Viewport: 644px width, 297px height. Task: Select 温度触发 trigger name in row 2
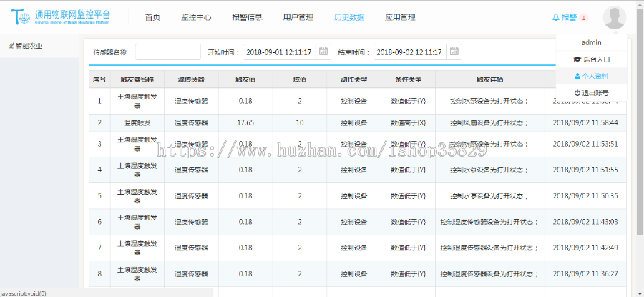click(x=137, y=122)
